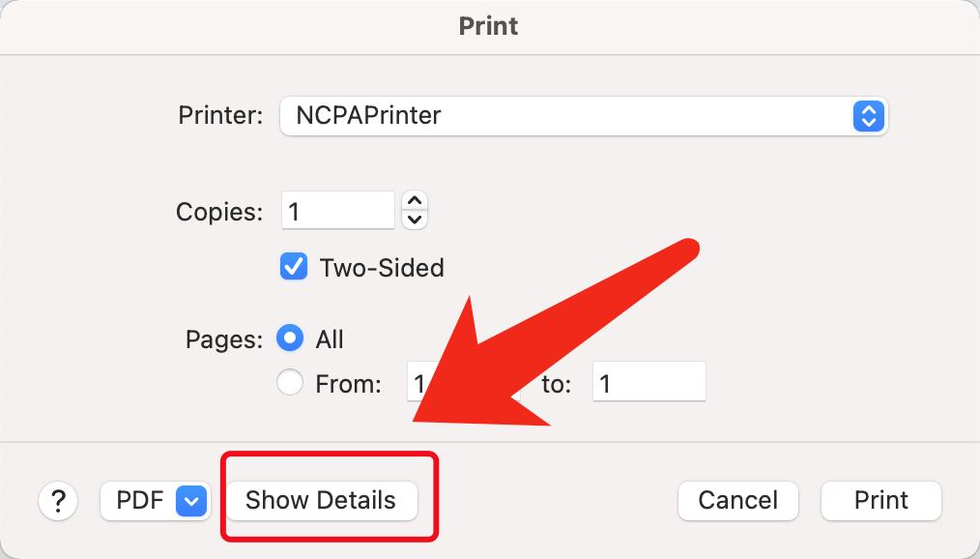The height and width of the screenshot is (559, 980).
Task: Click the "From:" label text
Action: click(348, 384)
